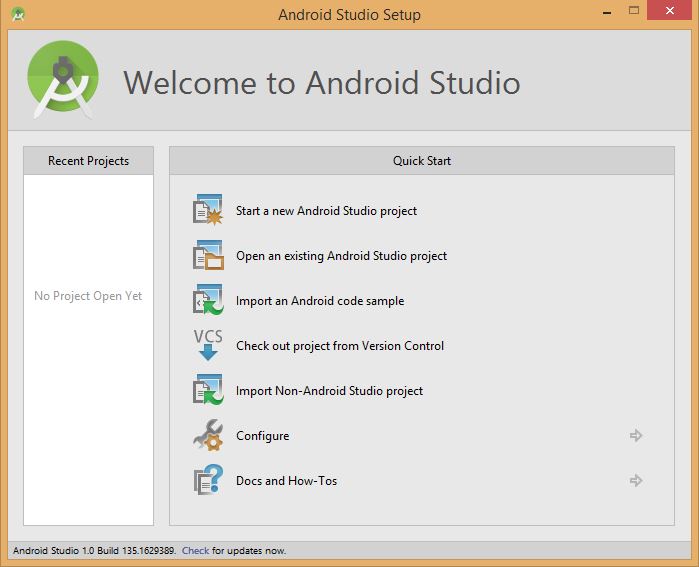Click the small Android Studio title bar icon
Image resolution: width=699 pixels, height=567 pixels.
click(18, 14)
